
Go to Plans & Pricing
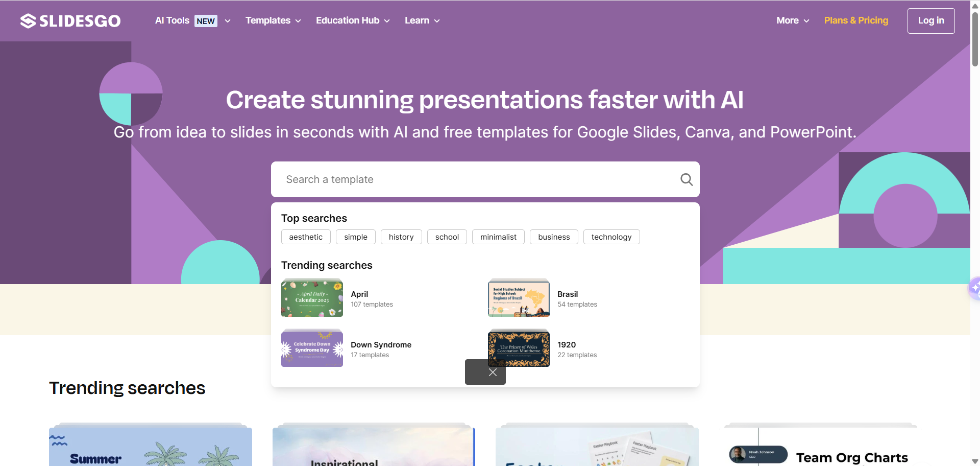[856, 21]
